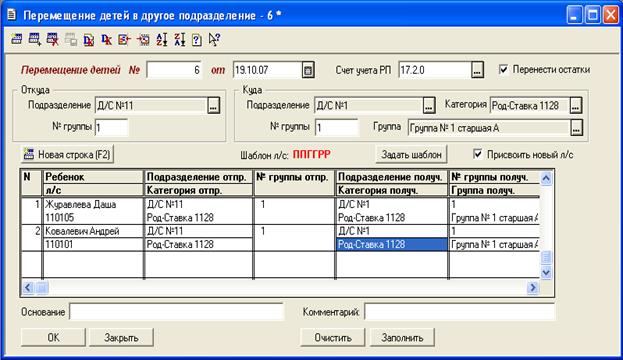Viewport: 623px width, 360px height.
Task: Click the toolbar icon with red left arrow
Action: point(124,39)
